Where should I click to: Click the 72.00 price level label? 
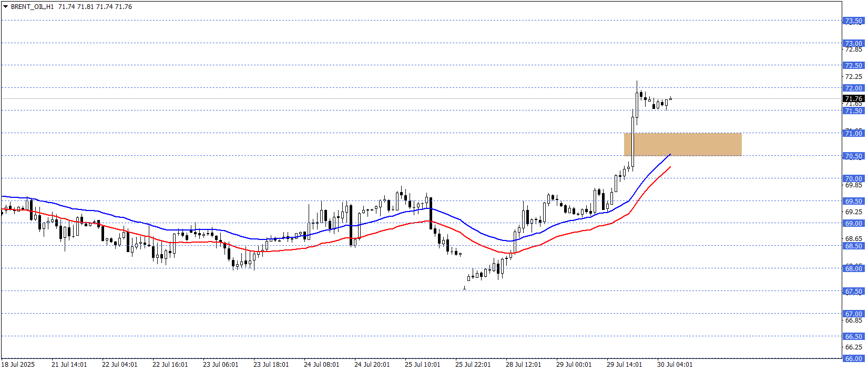point(853,88)
